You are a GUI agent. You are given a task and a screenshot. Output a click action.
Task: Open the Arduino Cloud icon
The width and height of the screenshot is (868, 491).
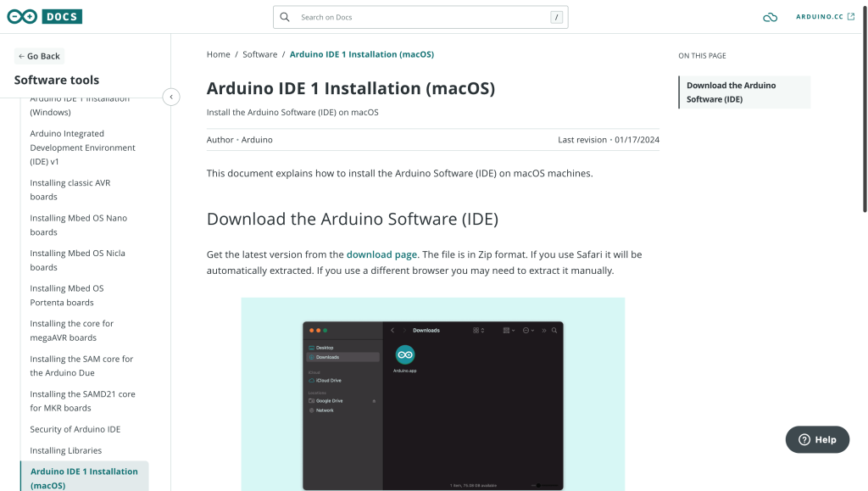coord(770,17)
